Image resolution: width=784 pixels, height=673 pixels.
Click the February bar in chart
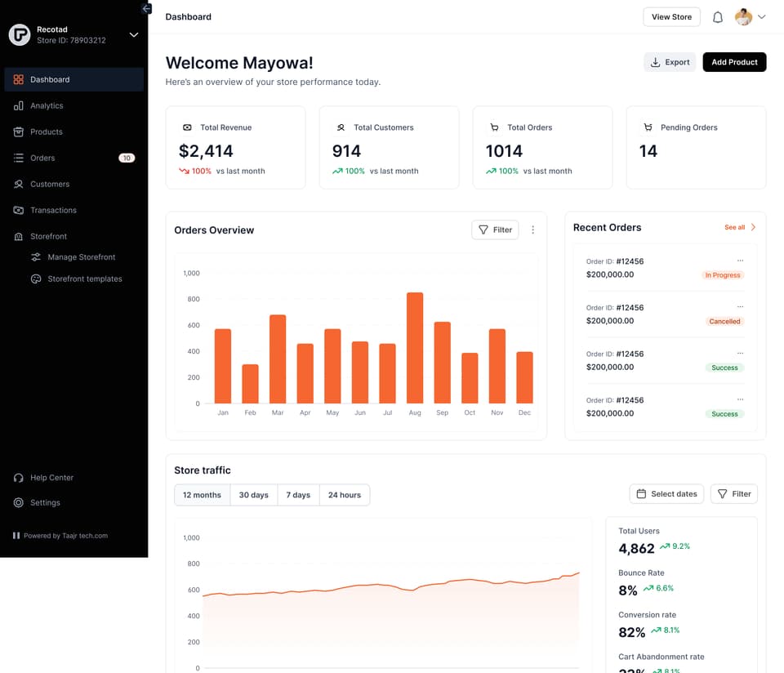(x=250, y=384)
